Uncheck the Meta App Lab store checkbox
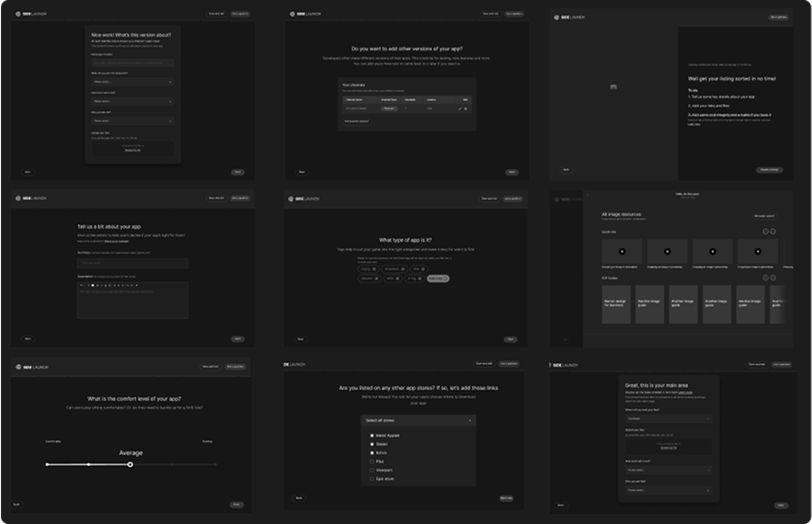The width and height of the screenshot is (812, 524). pos(372,435)
